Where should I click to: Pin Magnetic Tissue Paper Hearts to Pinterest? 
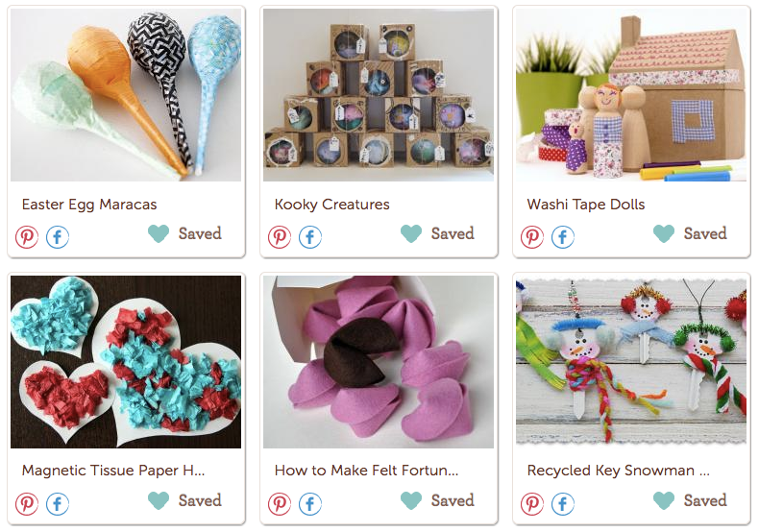click(27, 504)
